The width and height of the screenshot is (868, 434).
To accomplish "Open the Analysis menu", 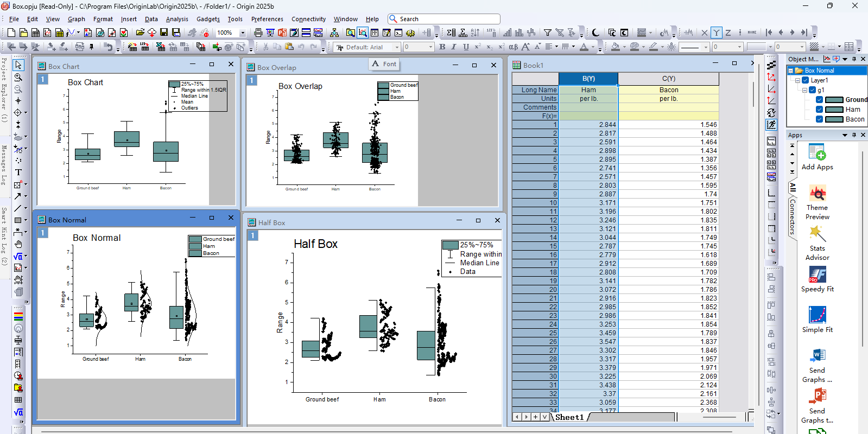I will click(177, 19).
